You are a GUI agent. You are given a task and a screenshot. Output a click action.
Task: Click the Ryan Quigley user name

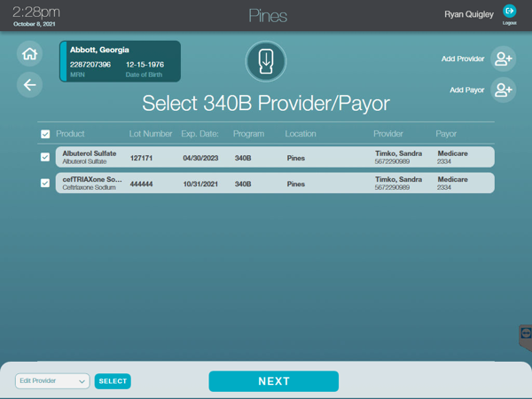469,14
